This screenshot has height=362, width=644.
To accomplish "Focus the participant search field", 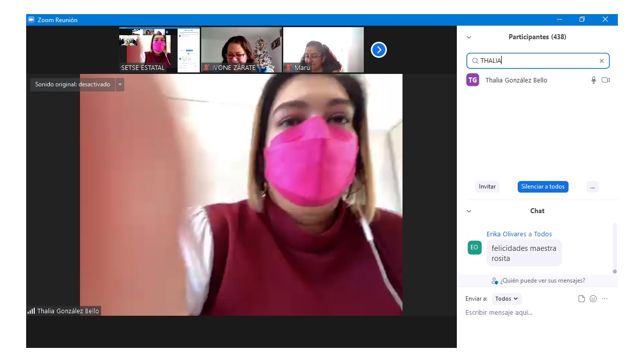I will tap(538, 61).
